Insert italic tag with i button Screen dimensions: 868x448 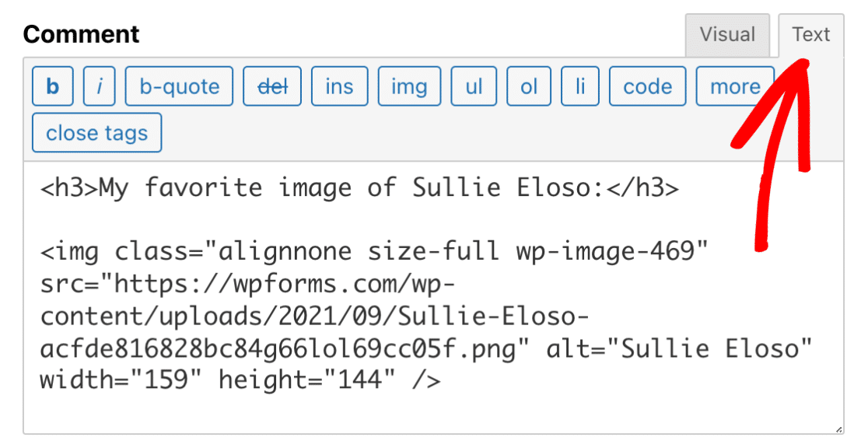click(x=100, y=86)
